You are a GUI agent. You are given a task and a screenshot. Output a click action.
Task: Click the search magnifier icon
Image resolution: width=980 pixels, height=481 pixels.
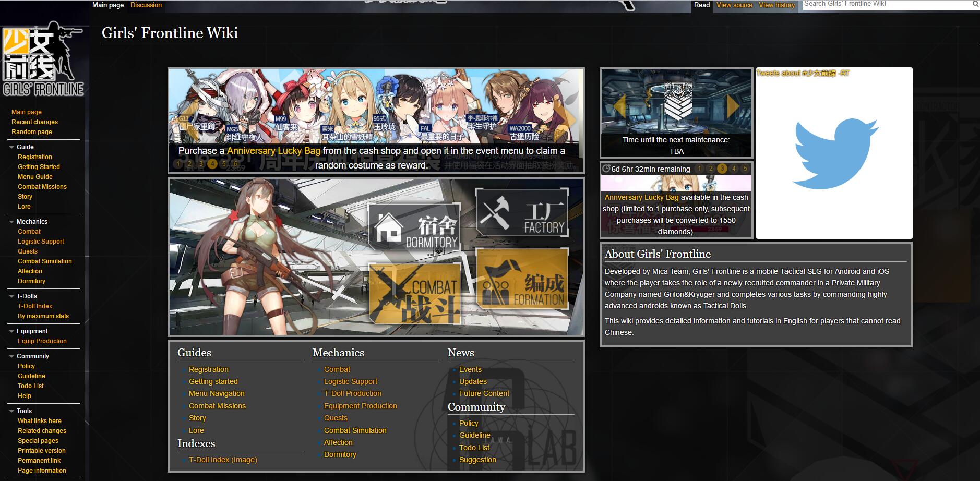click(x=975, y=4)
